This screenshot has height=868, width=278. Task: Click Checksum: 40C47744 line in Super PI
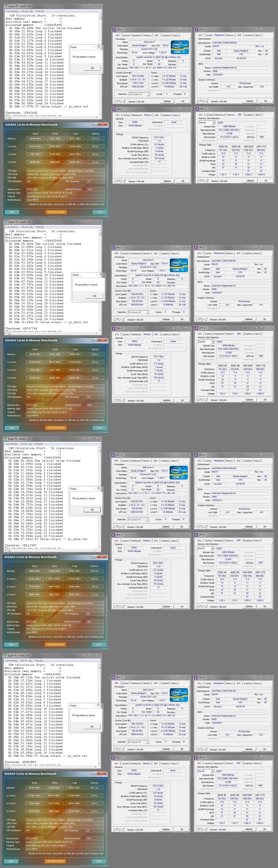(21, 328)
